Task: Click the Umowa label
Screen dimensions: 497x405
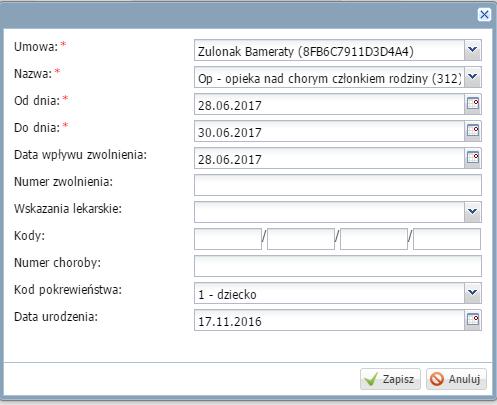Action: 36,47
